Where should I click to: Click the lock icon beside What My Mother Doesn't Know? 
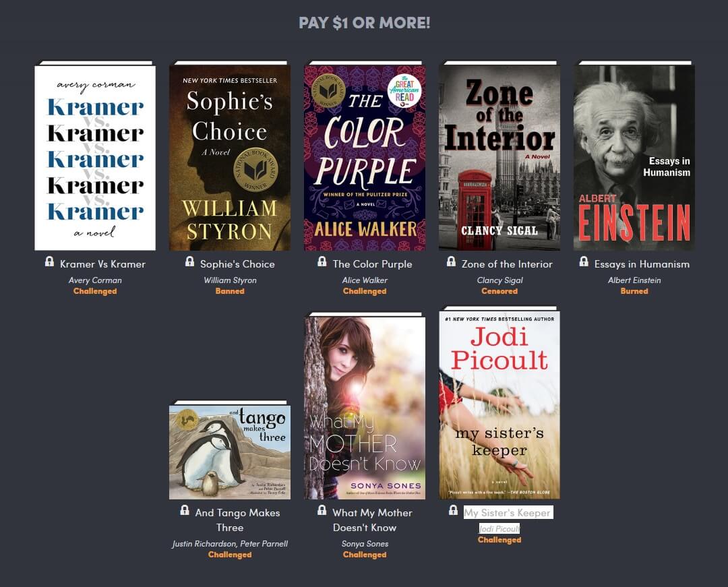[322, 510]
